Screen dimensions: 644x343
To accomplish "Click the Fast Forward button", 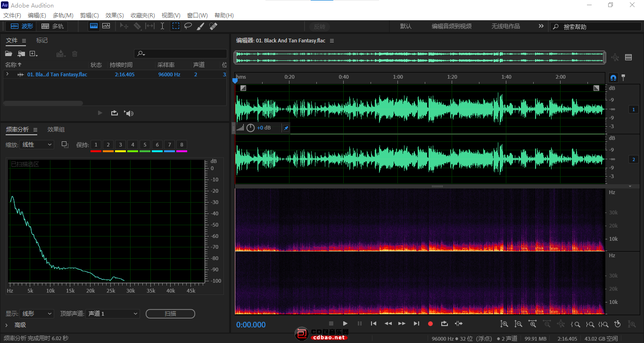I will click(x=402, y=324).
